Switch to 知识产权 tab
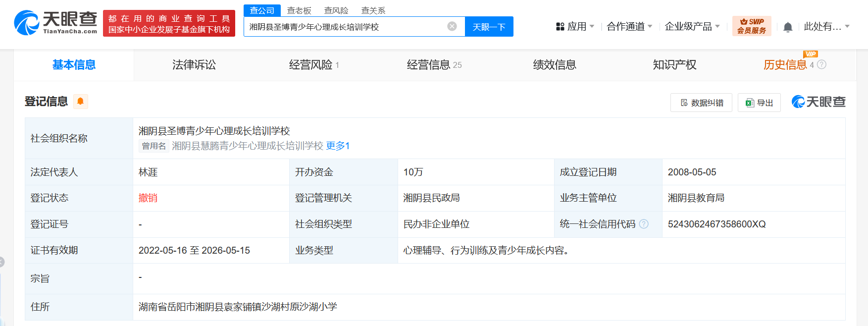The width and height of the screenshot is (868, 326). tap(674, 65)
